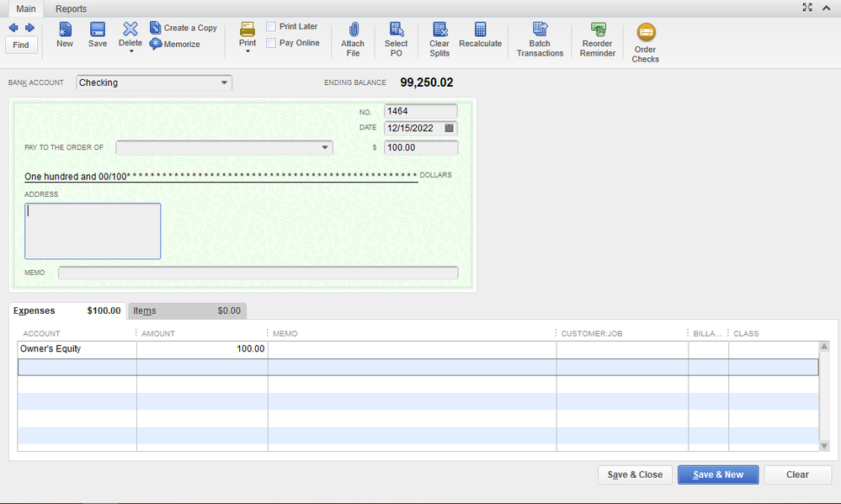Clear Splits from toolbar
841x504 pixels.
coord(439,40)
